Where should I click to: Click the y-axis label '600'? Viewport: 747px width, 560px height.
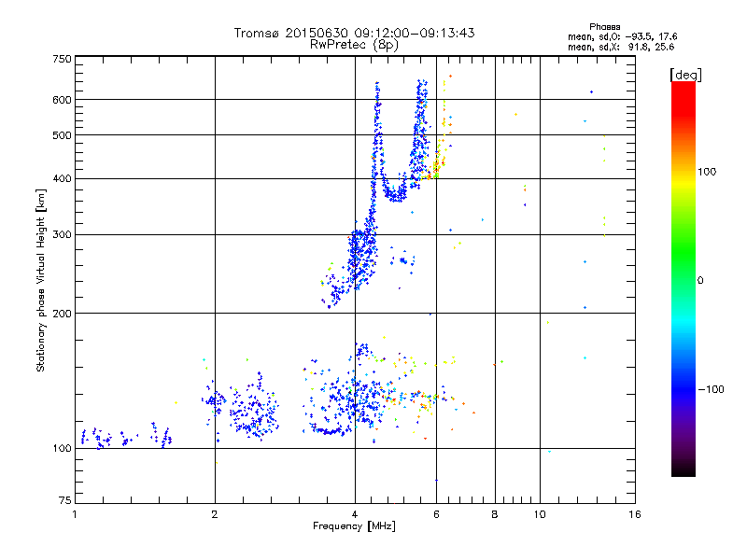click(x=62, y=100)
